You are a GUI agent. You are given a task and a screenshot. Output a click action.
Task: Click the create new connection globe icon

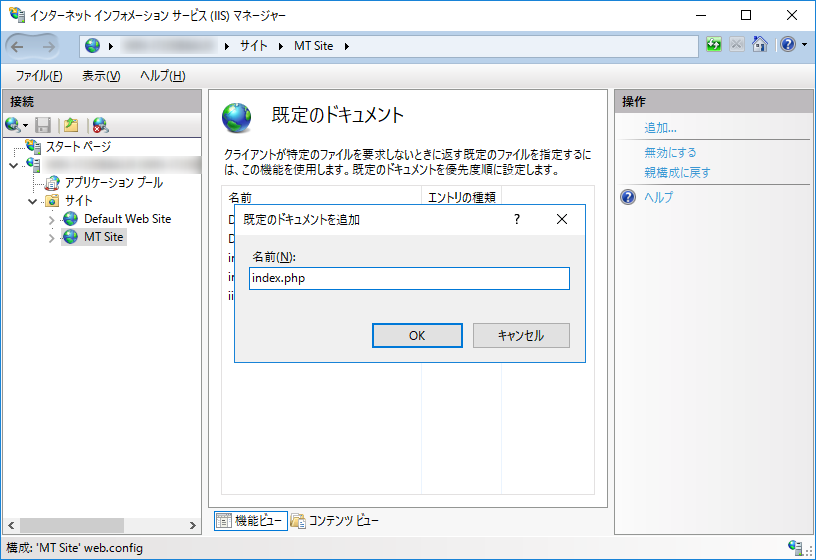pos(13,125)
